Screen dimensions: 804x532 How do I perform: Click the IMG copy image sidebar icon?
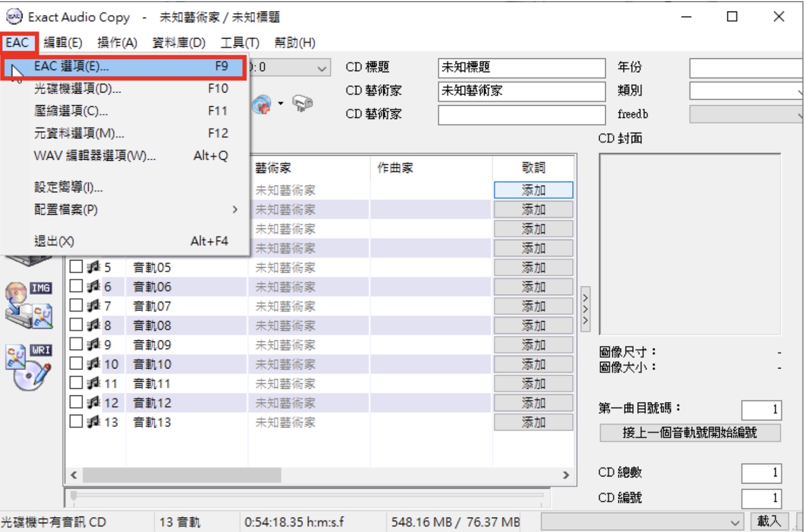(29, 305)
